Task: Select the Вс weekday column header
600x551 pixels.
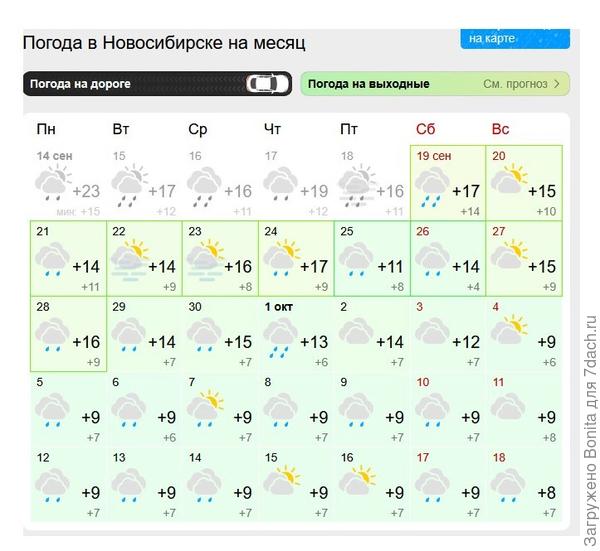Action: point(500,129)
